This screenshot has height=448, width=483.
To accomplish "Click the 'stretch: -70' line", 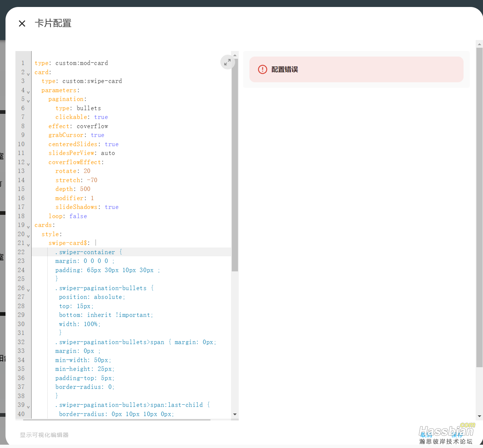I will 76,180.
